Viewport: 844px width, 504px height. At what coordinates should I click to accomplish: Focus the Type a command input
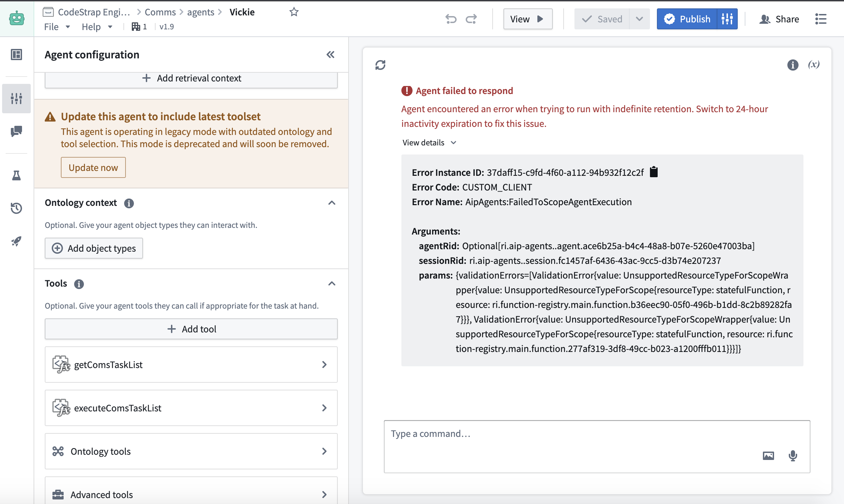click(597, 447)
